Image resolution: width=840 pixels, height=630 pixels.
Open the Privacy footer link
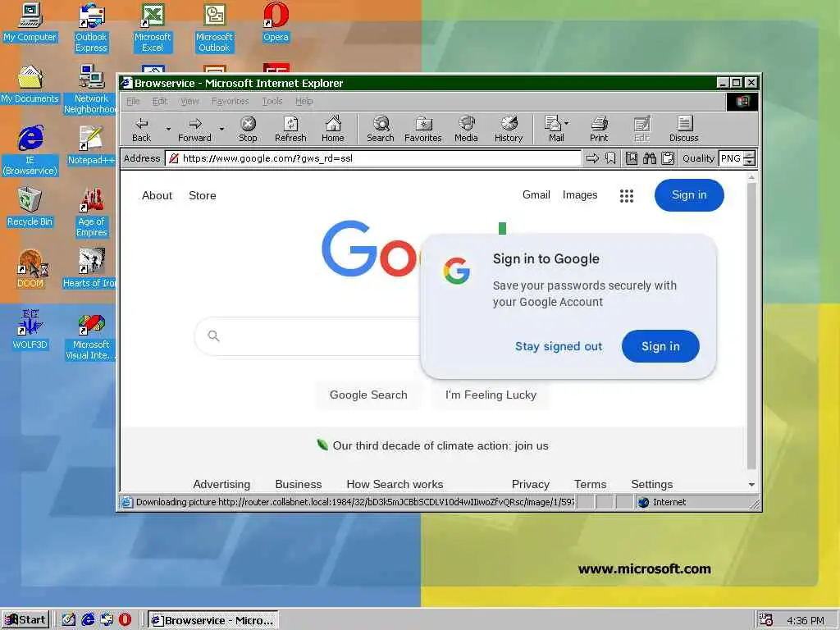tap(531, 484)
